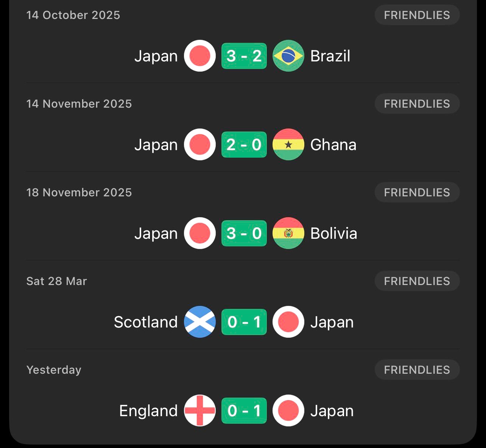Tap Japan's flag in the Ghana match
The width and height of the screenshot is (486, 448).
(x=199, y=144)
